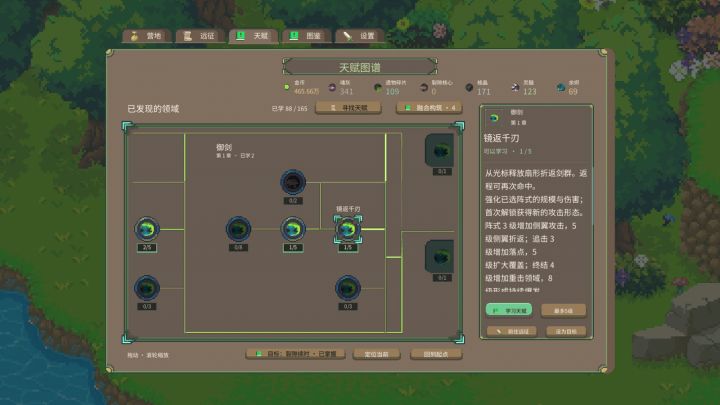
Task: Click the talent icon in detail panel header
Action: 494,118
